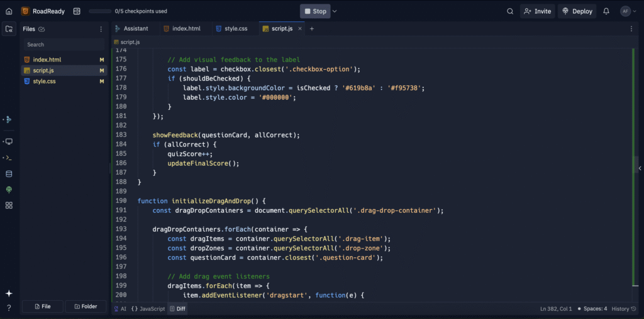Stop the running project
This screenshot has width=644, height=319.
pos(315,11)
